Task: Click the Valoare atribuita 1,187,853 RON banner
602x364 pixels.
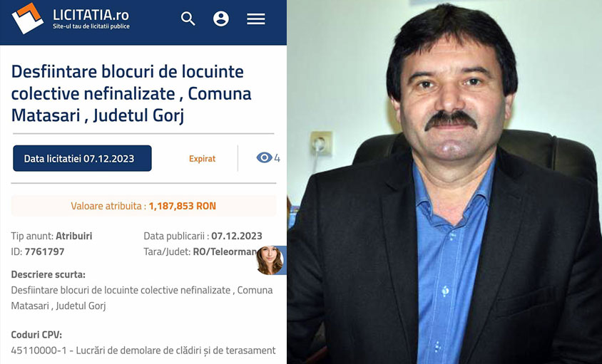Action: (143, 206)
